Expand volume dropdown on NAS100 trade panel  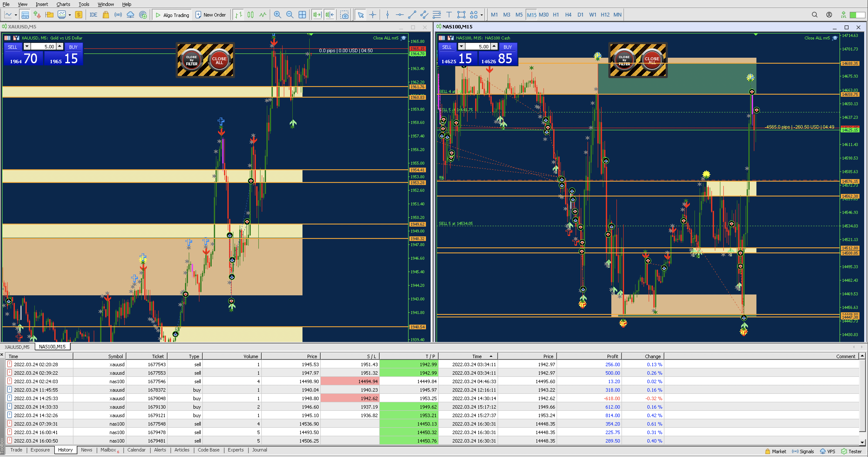pyautogui.click(x=461, y=46)
